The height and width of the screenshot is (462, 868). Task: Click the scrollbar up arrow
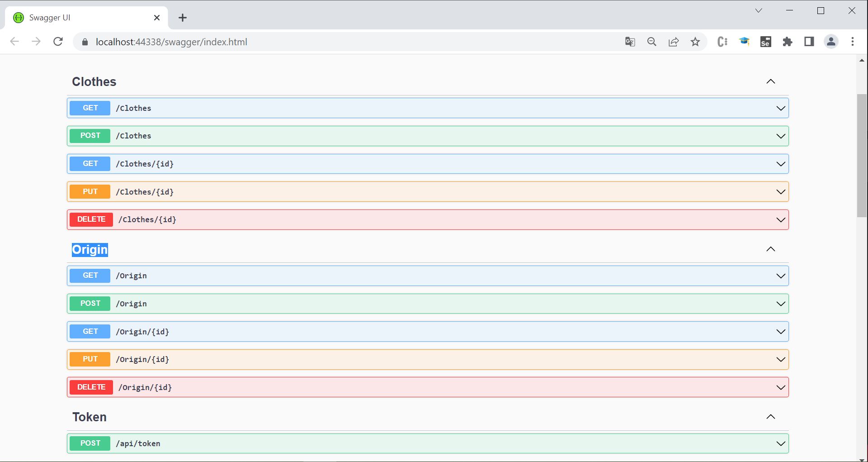click(x=862, y=60)
